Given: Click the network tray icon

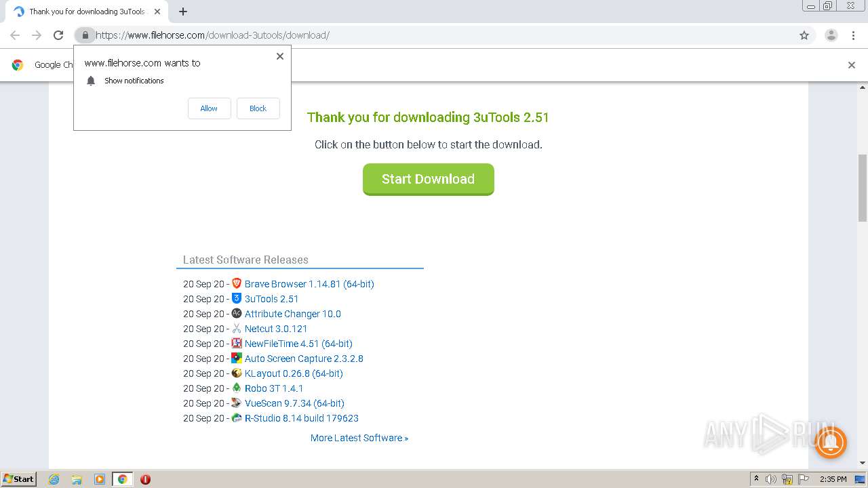Looking at the screenshot, I should pos(787,479).
